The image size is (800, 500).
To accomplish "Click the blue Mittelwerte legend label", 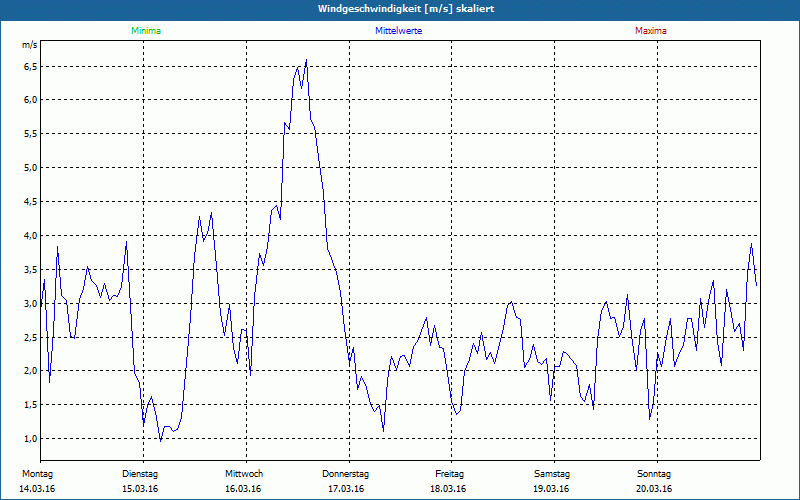I will pyautogui.click(x=398, y=31).
